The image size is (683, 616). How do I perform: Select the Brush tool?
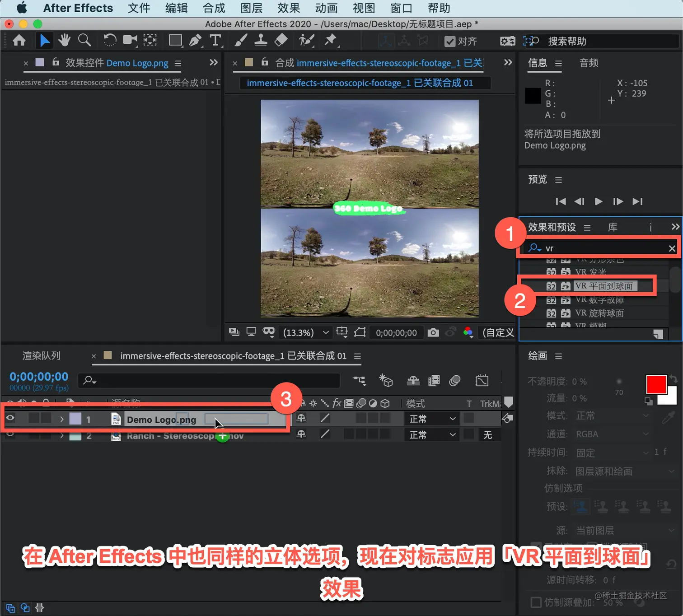pyautogui.click(x=241, y=41)
